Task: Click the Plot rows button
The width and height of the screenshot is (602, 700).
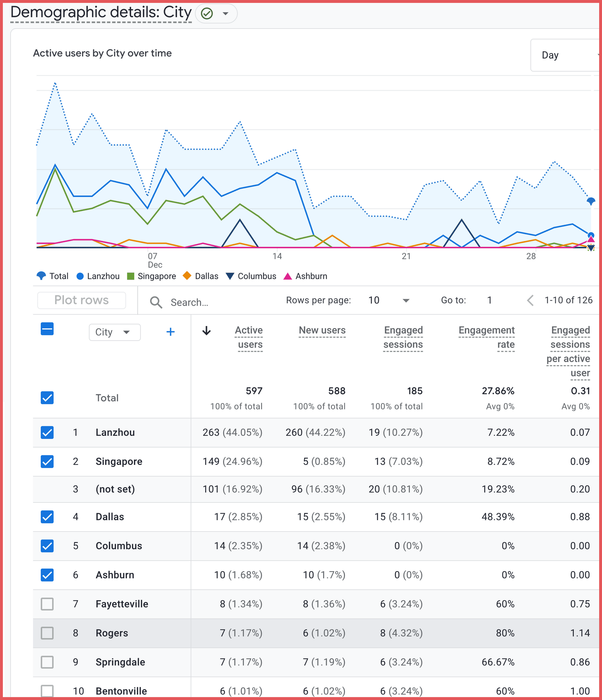Action: coord(82,300)
